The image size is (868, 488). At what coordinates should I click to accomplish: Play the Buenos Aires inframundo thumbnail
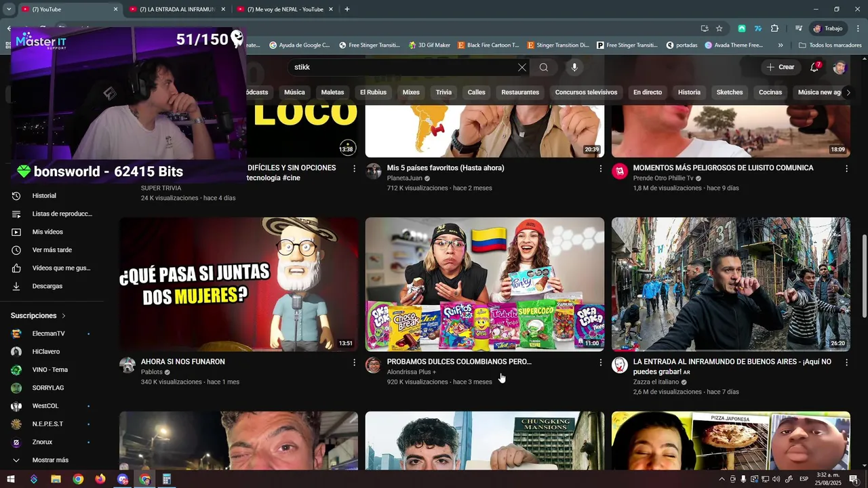coord(731,284)
